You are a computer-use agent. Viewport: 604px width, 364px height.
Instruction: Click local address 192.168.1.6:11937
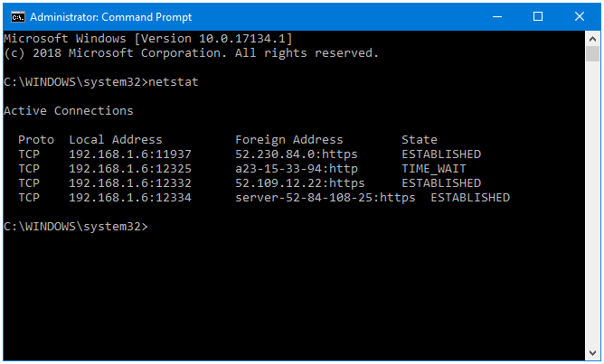(130, 154)
